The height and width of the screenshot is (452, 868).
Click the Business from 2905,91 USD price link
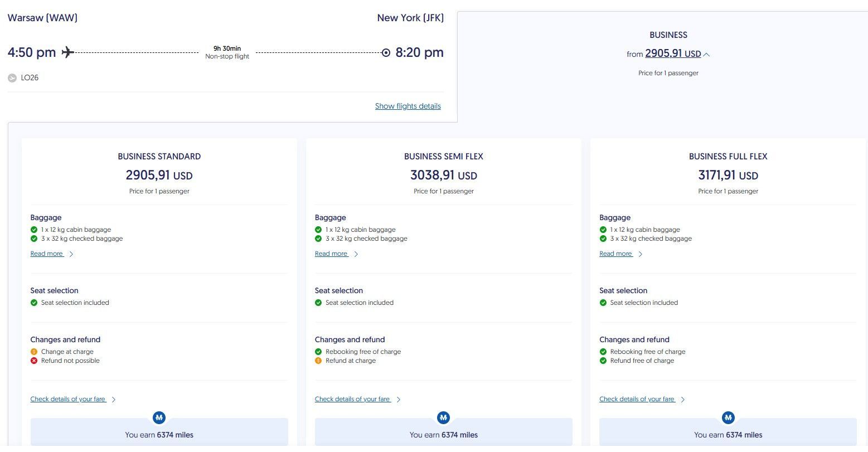coord(673,54)
